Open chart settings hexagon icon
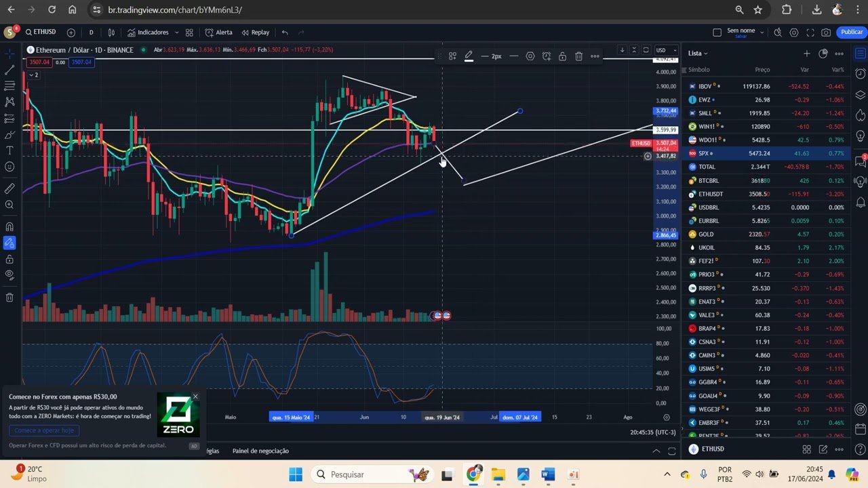The width and height of the screenshot is (868, 488). pos(793,32)
